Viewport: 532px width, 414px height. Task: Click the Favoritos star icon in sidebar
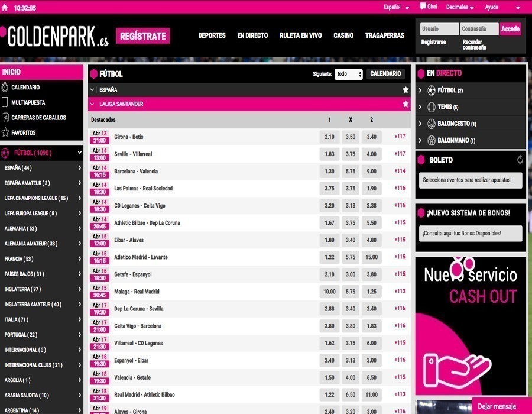pos(5,132)
